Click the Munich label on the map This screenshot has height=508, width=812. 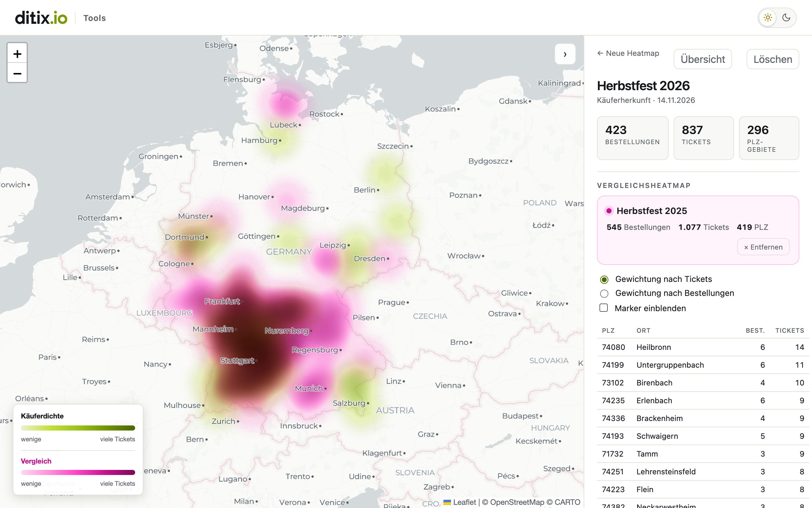pos(309,388)
